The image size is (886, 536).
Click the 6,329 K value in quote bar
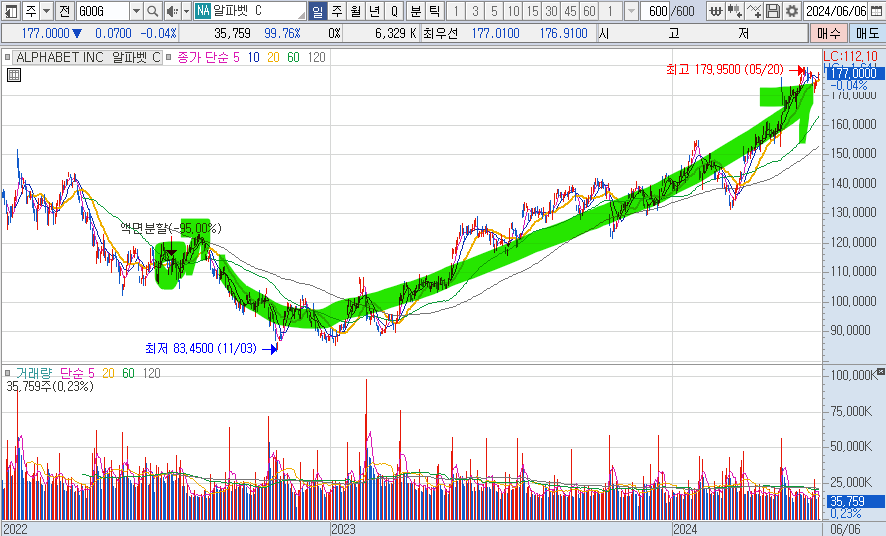coord(396,33)
